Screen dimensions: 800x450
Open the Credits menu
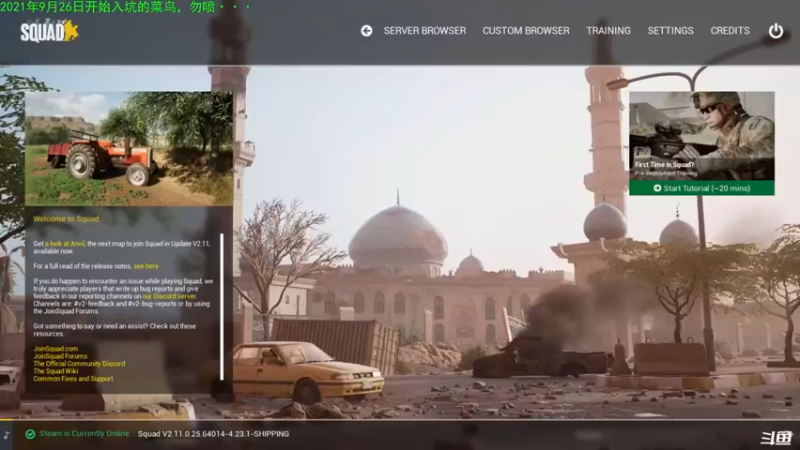coord(730,31)
